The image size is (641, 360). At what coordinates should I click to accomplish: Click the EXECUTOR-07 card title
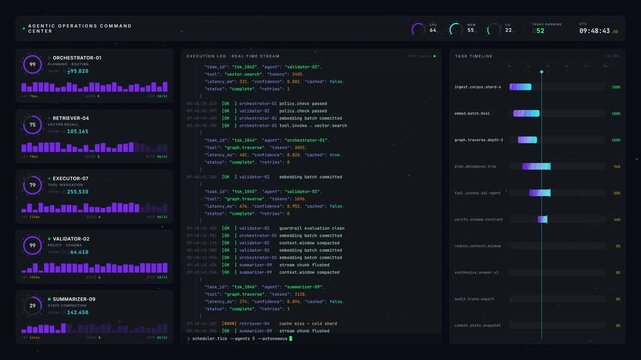point(70,179)
